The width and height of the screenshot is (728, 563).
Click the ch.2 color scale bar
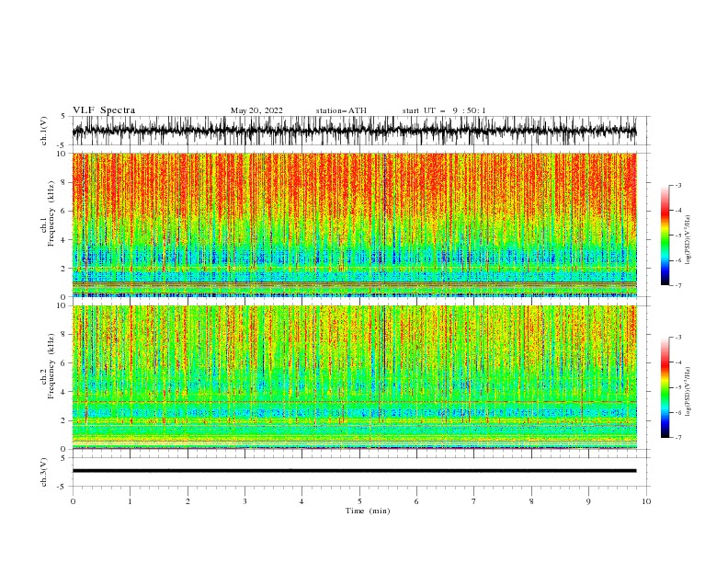coord(665,387)
